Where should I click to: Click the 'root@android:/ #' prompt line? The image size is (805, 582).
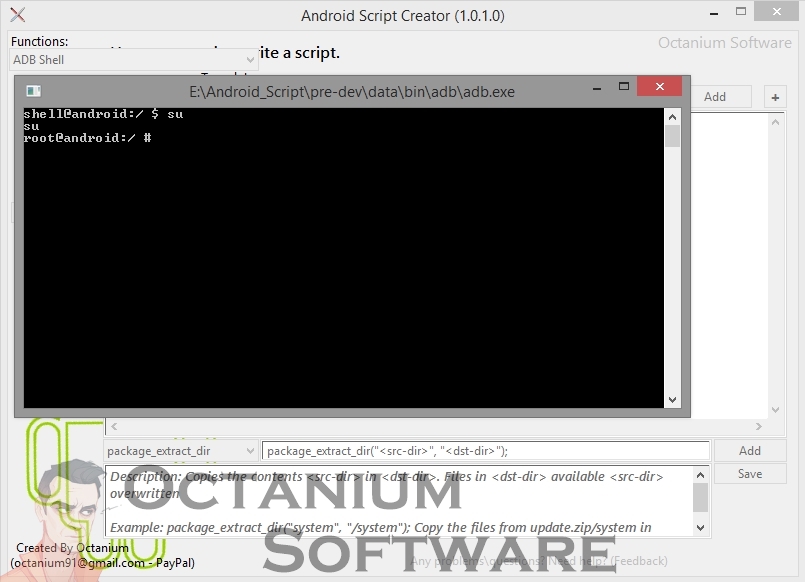pos(87,138)
